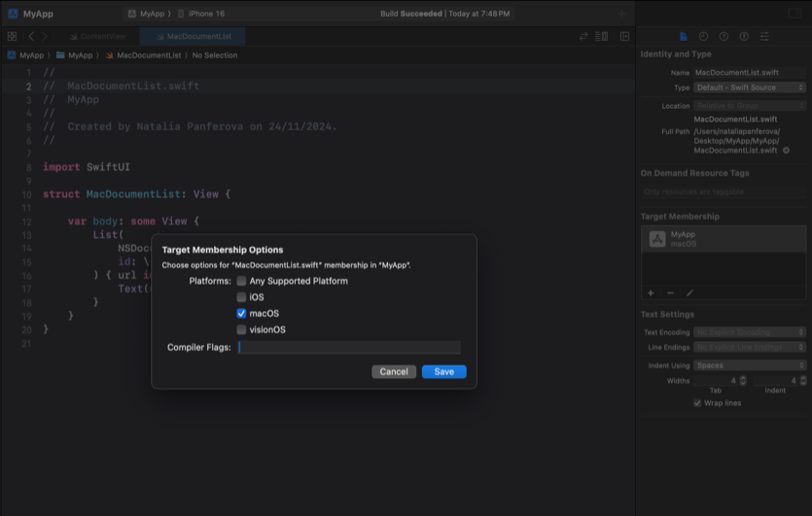Click the Name field MacDocumentList.swift
The image size is (812, 516).
click(x=750, y=73)
